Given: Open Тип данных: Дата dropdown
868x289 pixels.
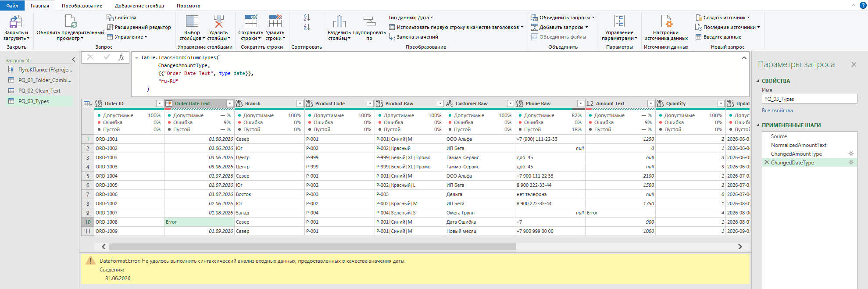Looking at the screenshot, I should [x=411, y=18].
